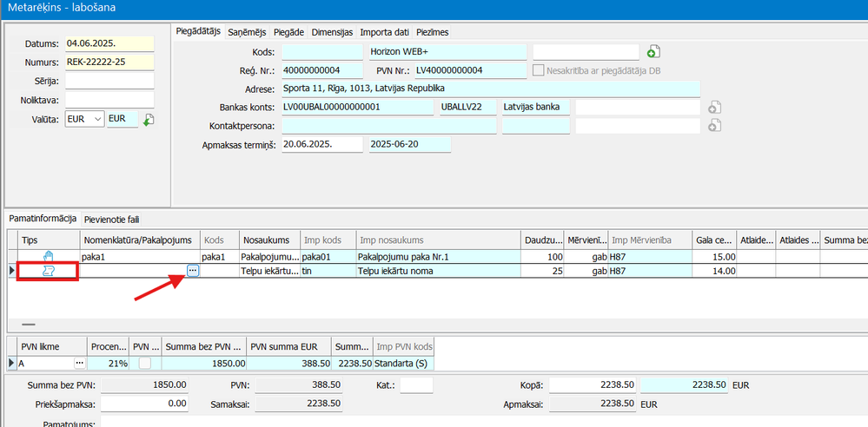This screenshot has width=868, height=427.
Task: Open nomenclature lookup ellipsis button in second row
Action: click(x=193, y=272)
